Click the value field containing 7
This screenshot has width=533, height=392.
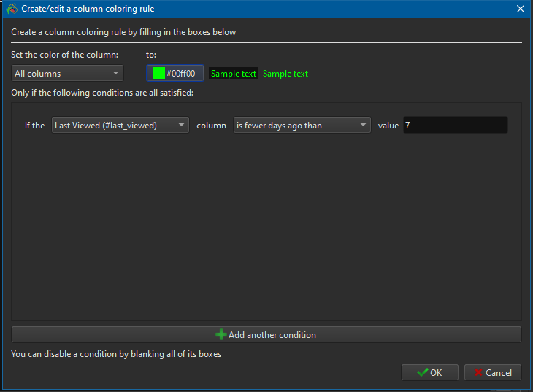click(x=455, y=125)
